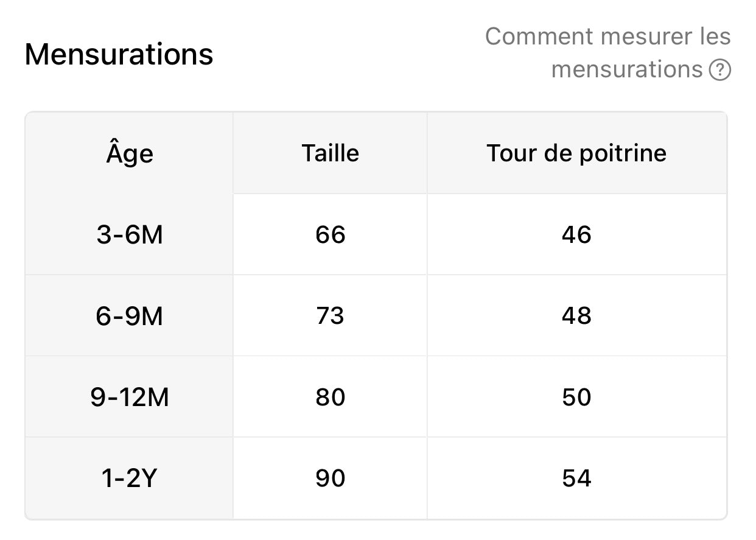This screenshot has height=540, width=756.
Task: Click the Taille value 73
Action: click(331, 315)
